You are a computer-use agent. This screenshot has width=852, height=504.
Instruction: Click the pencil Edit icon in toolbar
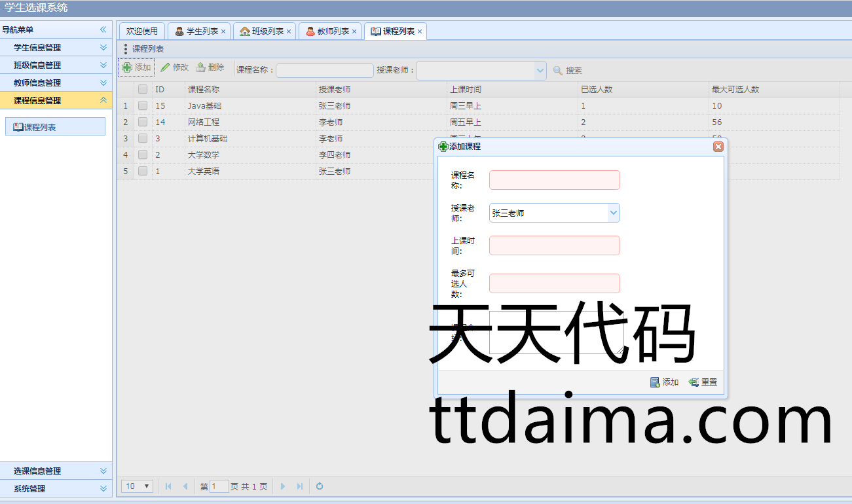[165, 67]
